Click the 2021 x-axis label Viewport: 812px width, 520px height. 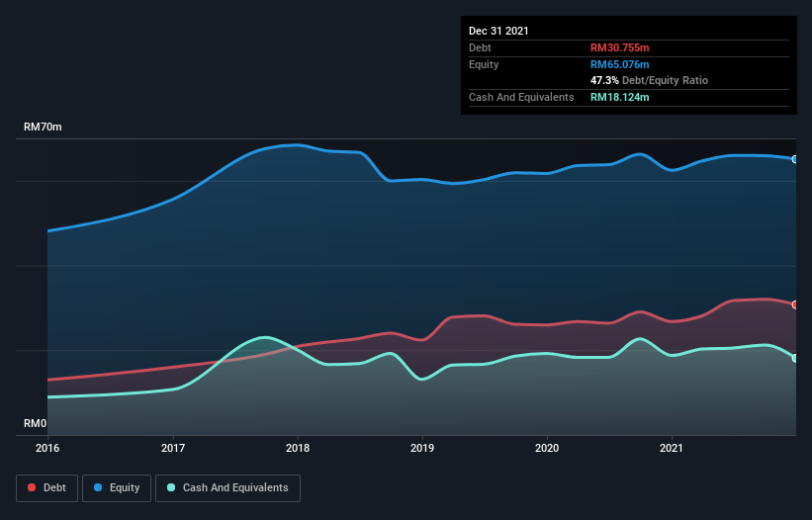point(672,448)
